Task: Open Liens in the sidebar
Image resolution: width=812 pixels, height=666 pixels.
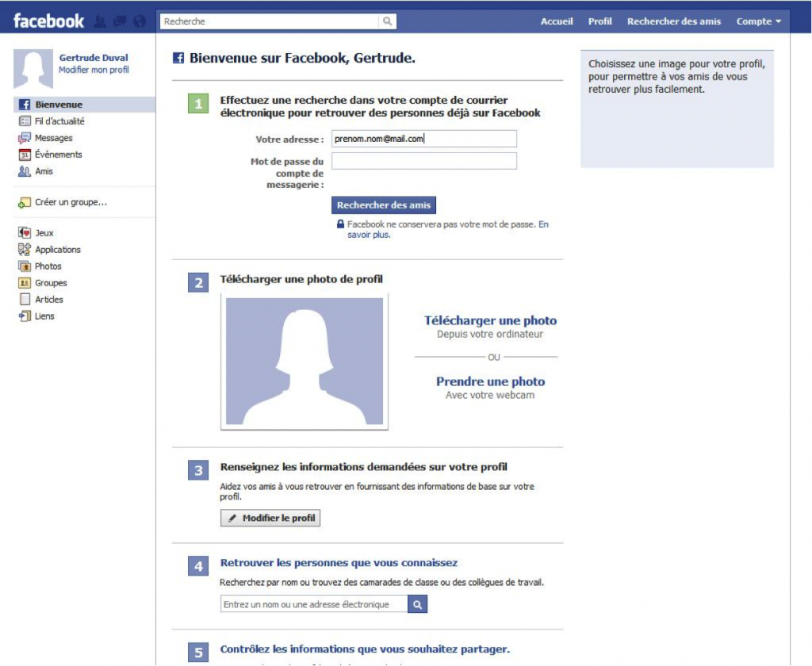Action: point(44,316)
